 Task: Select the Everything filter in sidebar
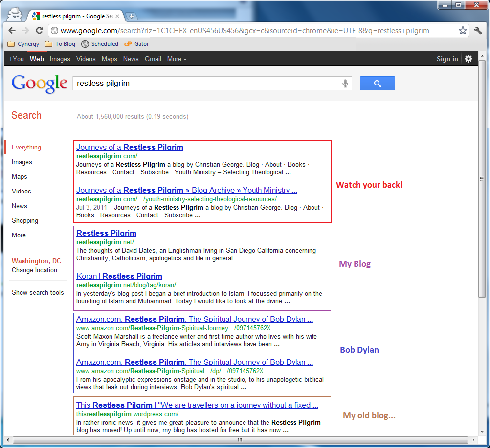26,148
